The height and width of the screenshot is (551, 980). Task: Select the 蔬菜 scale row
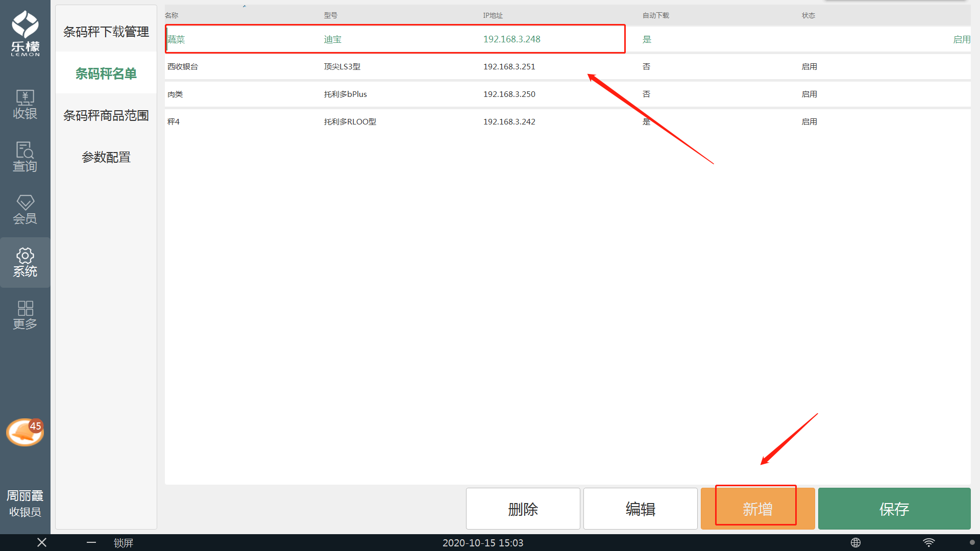[x=568, y=39]
